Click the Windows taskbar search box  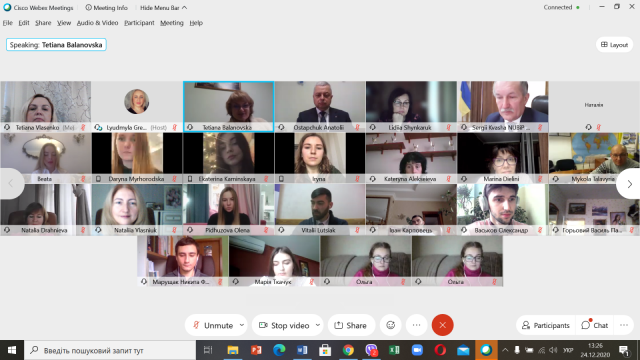click(x=110, y=350)
